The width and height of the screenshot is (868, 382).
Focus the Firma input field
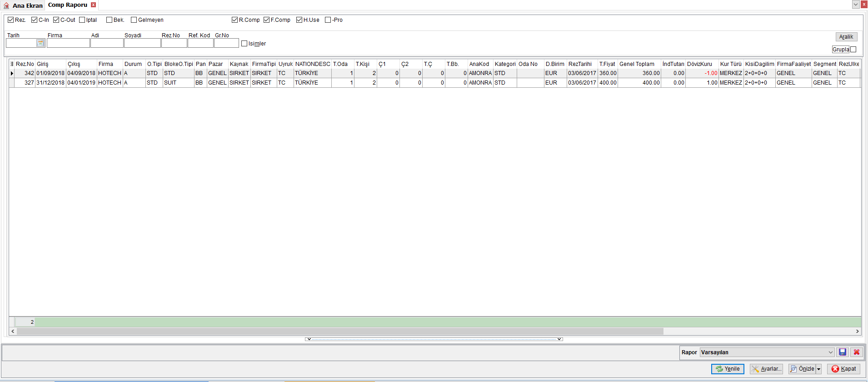coord(68,43)
